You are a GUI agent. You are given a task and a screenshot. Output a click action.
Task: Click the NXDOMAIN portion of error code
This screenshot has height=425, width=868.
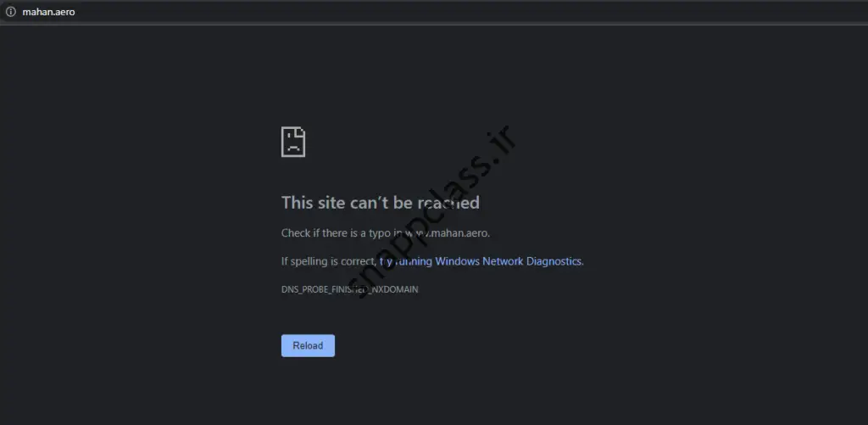[x=395, y=289]
